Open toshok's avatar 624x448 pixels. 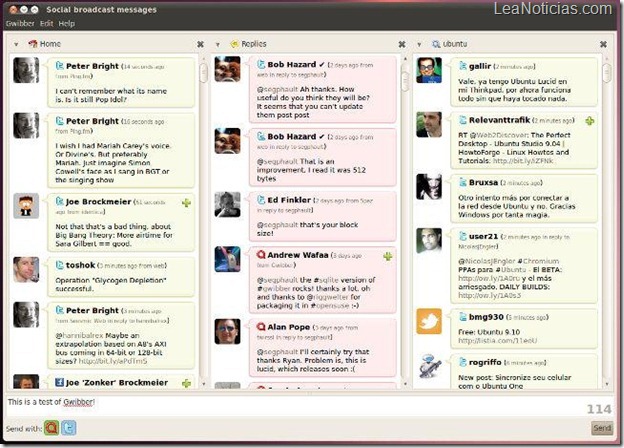tap(26, 270)
